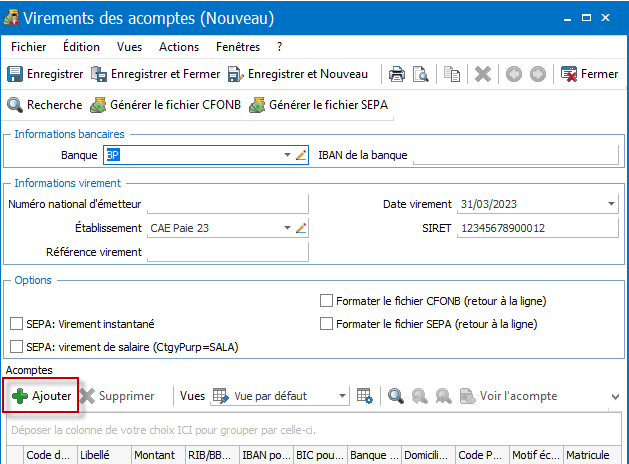Toggle Formater le fichier SEPA checkbox
This screenshot has width=629, height=464.
(326, 324)
